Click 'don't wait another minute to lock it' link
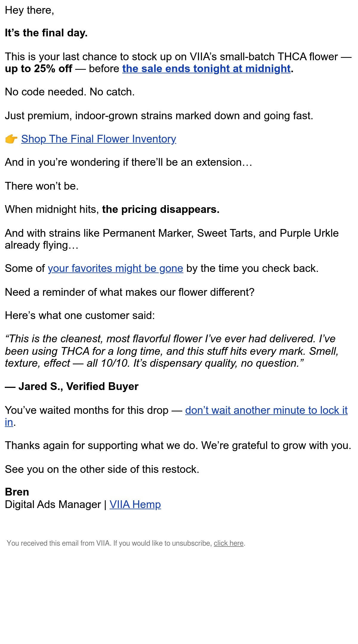The height and width of the screenshot is (644, 358). (266, 410)
